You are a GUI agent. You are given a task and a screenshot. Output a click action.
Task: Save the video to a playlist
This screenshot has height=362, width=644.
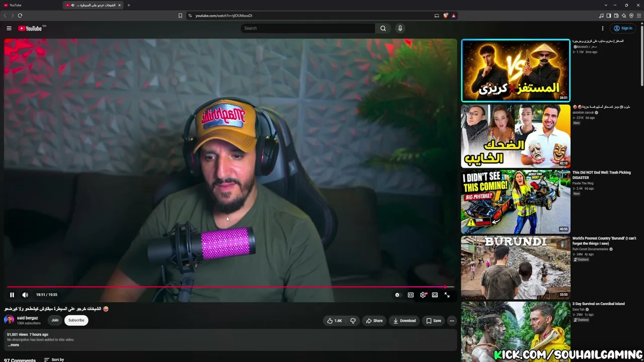tap(434, 321)
